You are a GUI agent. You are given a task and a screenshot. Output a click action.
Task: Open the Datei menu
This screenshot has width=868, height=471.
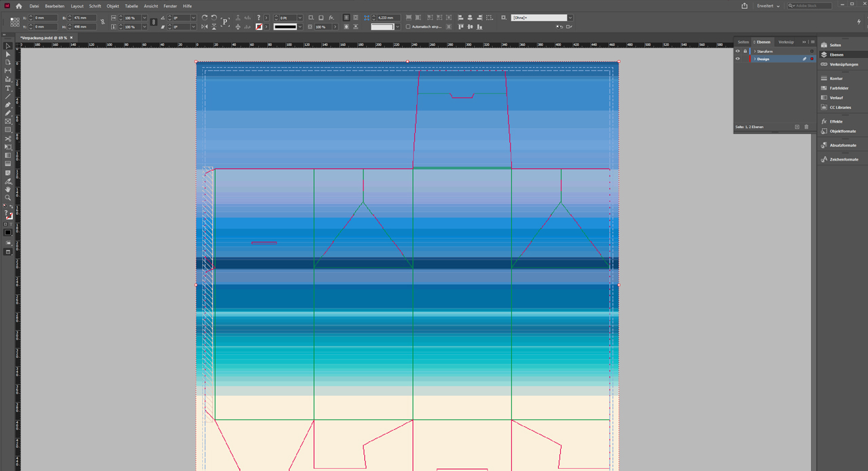[x=34, y=6]
